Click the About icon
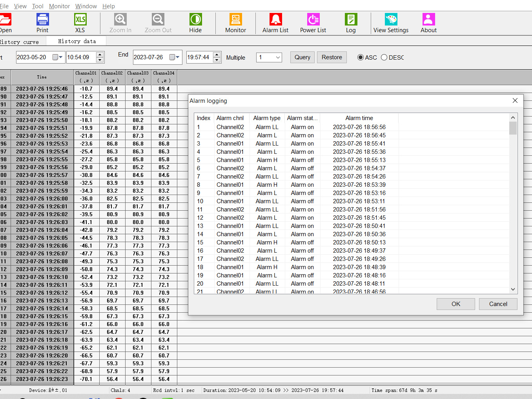Image resolution: width=532 pixels, height=399 pixels. [x=428, y=20]
